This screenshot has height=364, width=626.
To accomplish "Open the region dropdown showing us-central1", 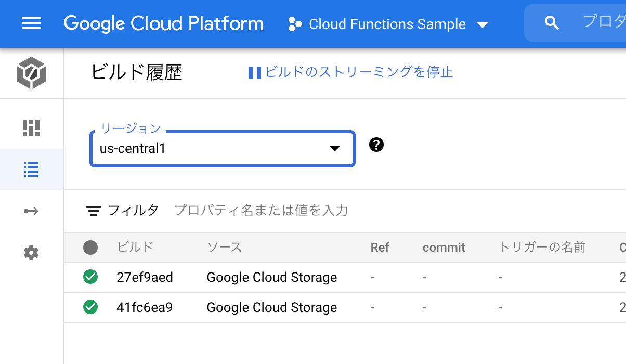I will point(223,149).
